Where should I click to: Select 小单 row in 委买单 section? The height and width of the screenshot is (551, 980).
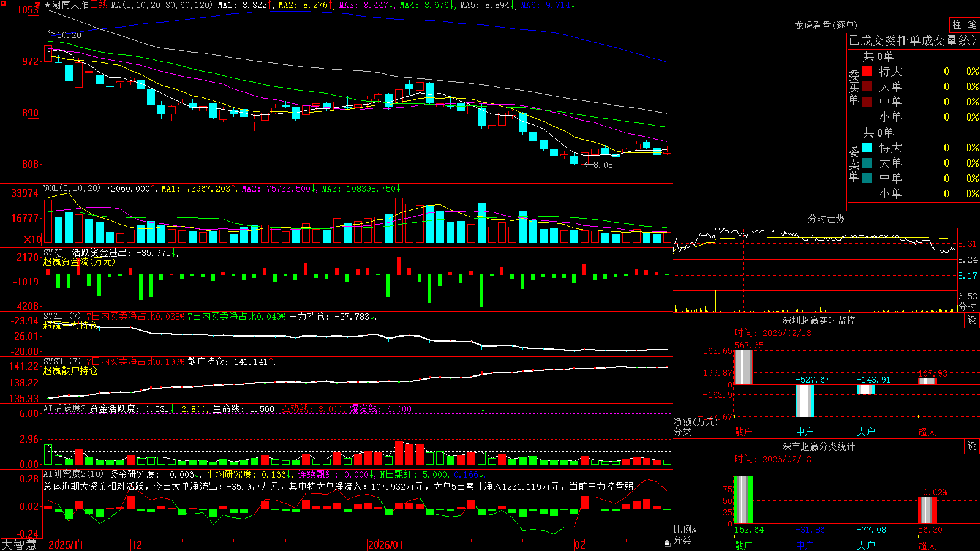click(x=921, y=117)
